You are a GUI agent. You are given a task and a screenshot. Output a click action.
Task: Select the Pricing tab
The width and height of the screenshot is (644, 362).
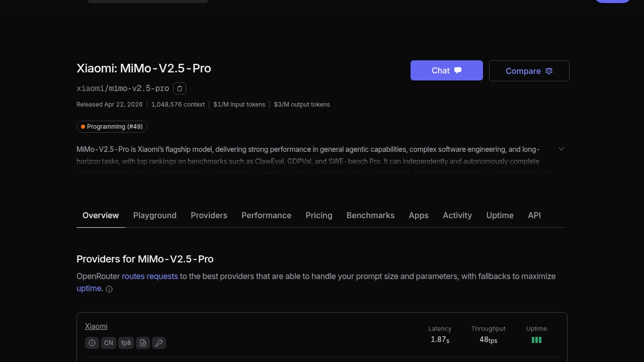[319, 216]
